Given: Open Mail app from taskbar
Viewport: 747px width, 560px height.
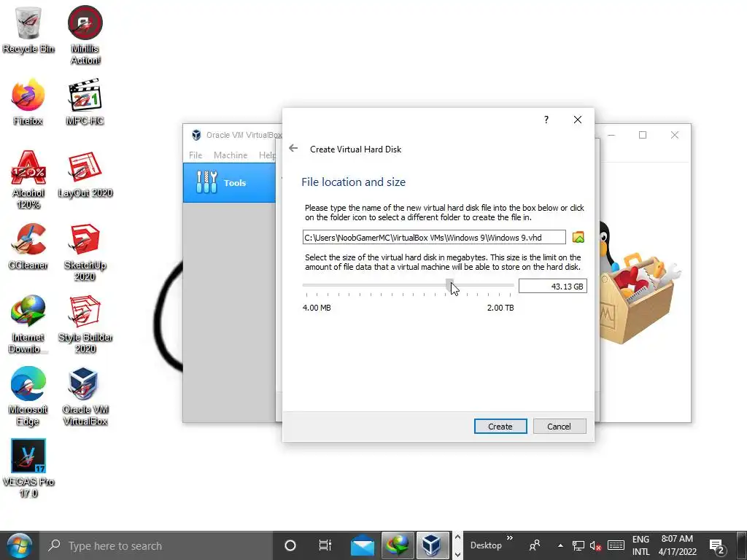Looking at the screenshot, I should click(363, 545).
